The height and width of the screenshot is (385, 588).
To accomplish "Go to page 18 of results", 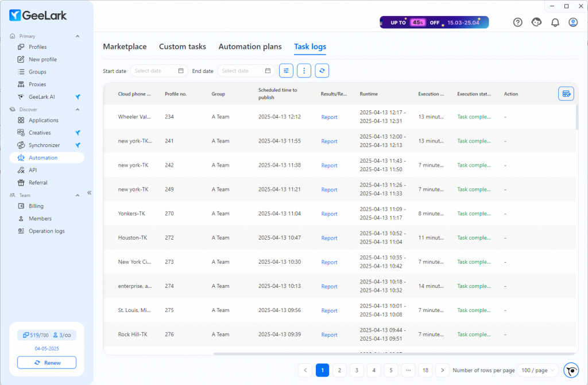I will [x=425, y=371].
